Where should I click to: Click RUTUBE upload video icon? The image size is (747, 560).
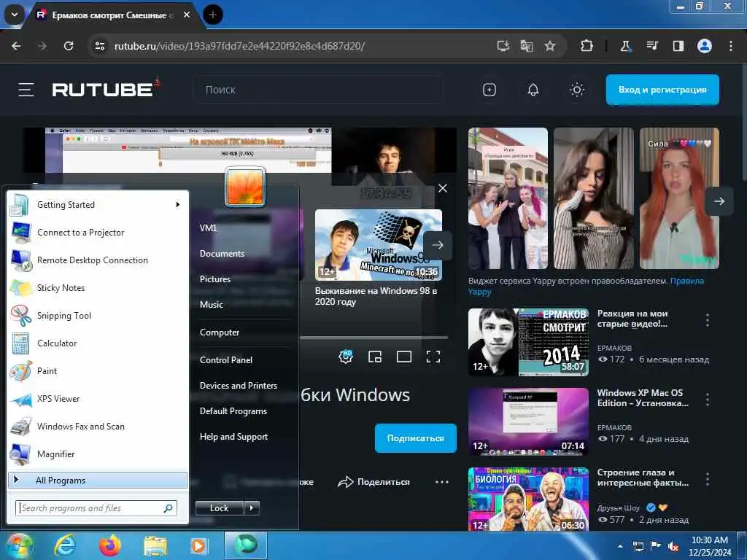pos(489,90)
